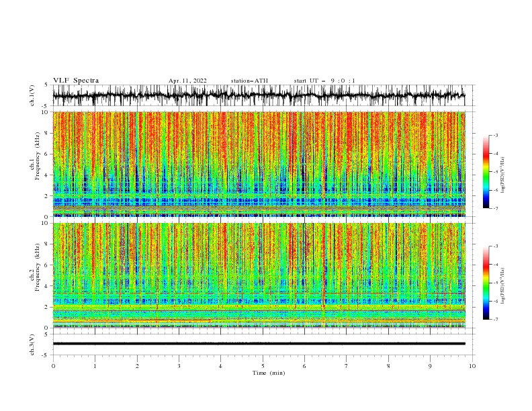Image resolution: width=532 pixels, height=411 pixels.
Task: Click the "ch.3(V)" axis label
Action: (32, 345)
